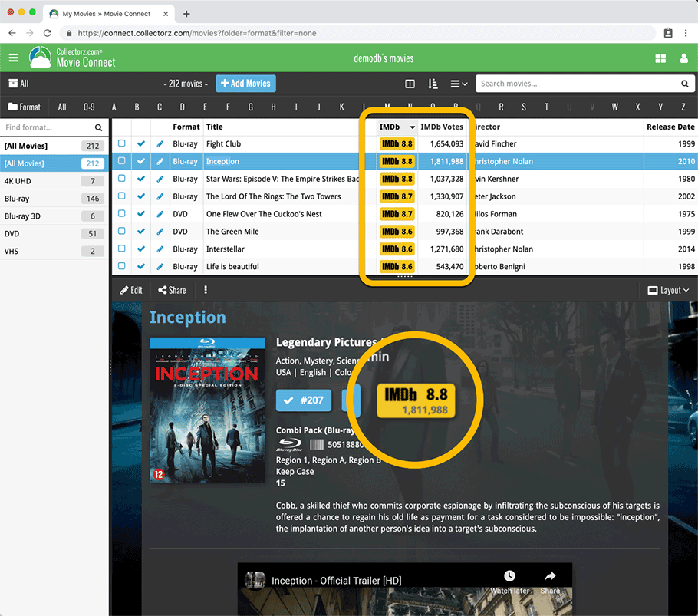Click the Add Movies button
Viewport: 698px width, 616px height.
pos(245,84)
